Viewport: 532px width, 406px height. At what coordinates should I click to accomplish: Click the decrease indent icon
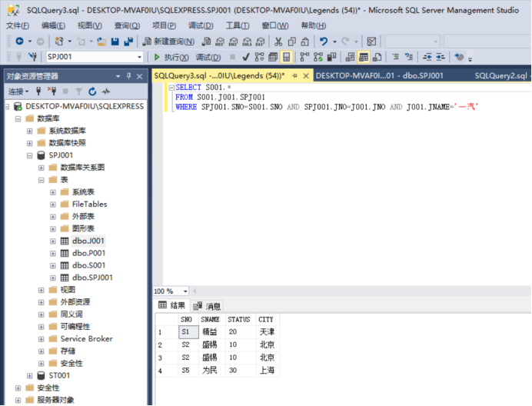coord(427,57)
